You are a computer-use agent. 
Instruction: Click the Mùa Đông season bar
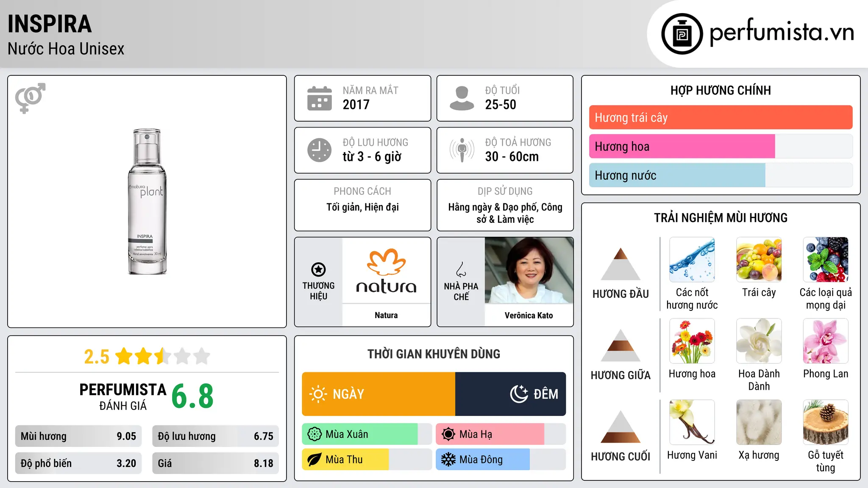501,460
